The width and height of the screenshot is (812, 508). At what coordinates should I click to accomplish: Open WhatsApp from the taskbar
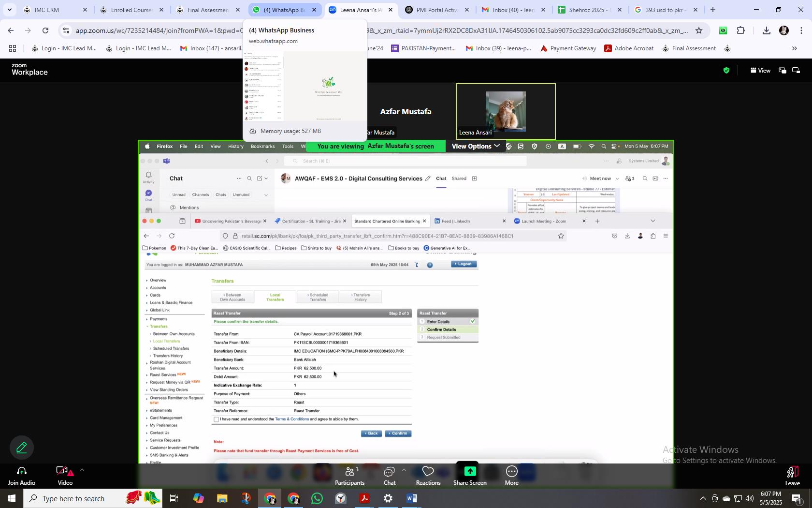coord(317,498)
